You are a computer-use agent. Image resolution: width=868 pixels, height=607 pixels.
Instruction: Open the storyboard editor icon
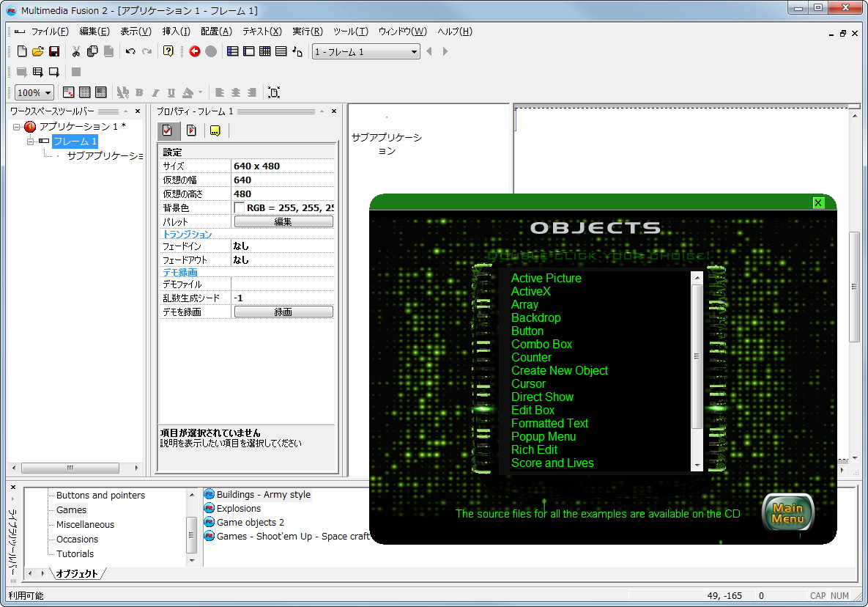[232, 51]
